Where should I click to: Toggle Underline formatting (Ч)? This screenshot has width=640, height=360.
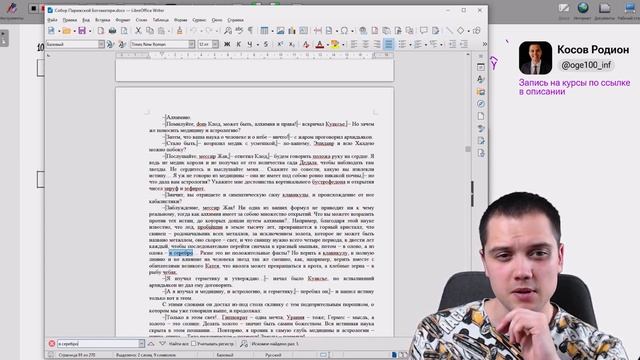click(x=249, y=44)
